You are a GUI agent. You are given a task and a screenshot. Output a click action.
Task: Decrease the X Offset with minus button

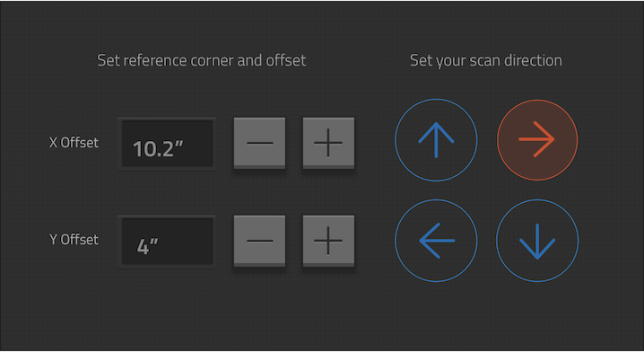pos(259,143)
